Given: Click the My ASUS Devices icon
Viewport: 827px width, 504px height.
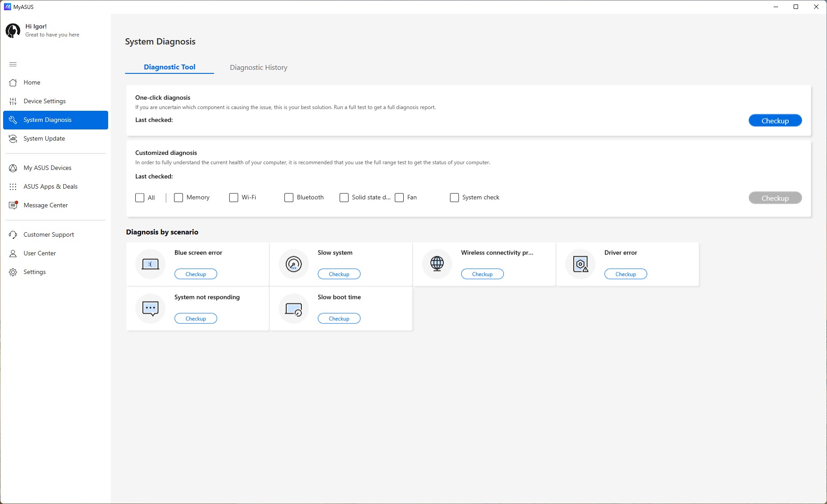Looking at the screenshot, I should click(13, 168).
